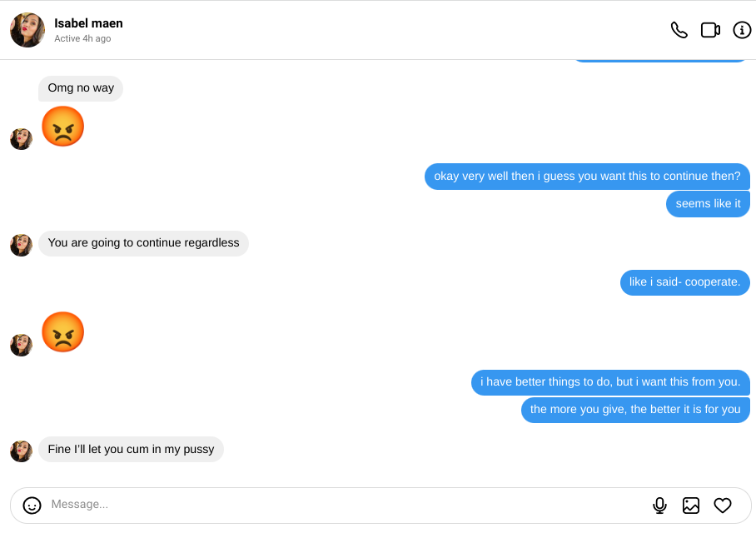Record a voice clip with the microphone icon
Viewport: 756px width, 533px height.
click(x=659, y=505)
